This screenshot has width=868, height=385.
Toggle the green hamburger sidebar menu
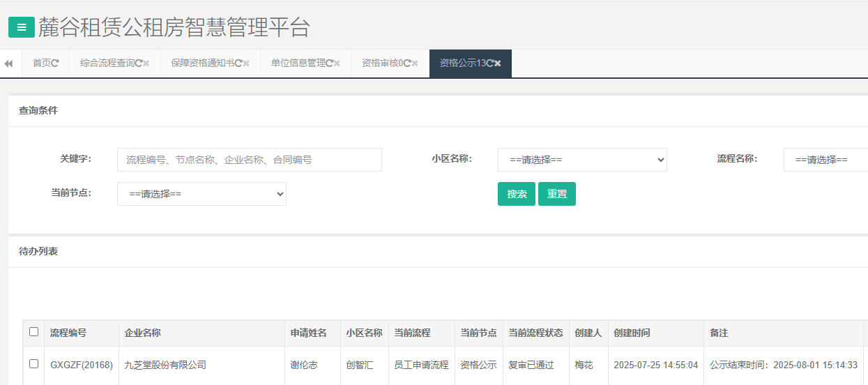[x=22, y=27]
